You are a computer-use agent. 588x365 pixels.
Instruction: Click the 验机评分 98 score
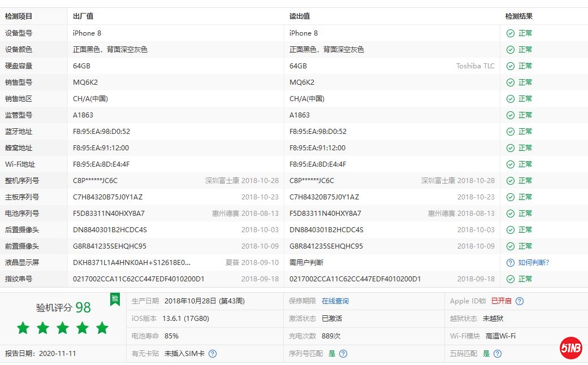click(x=63, y=308)
